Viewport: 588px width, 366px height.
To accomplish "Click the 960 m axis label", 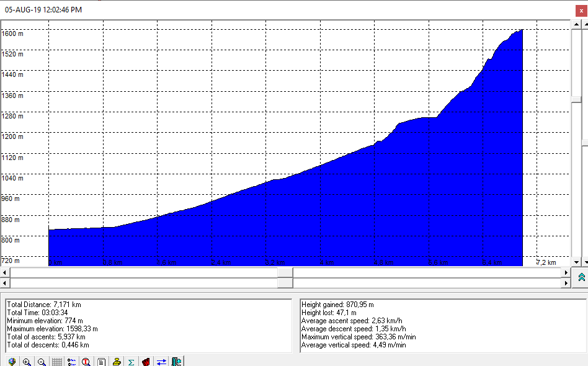I will click(11, 199).
